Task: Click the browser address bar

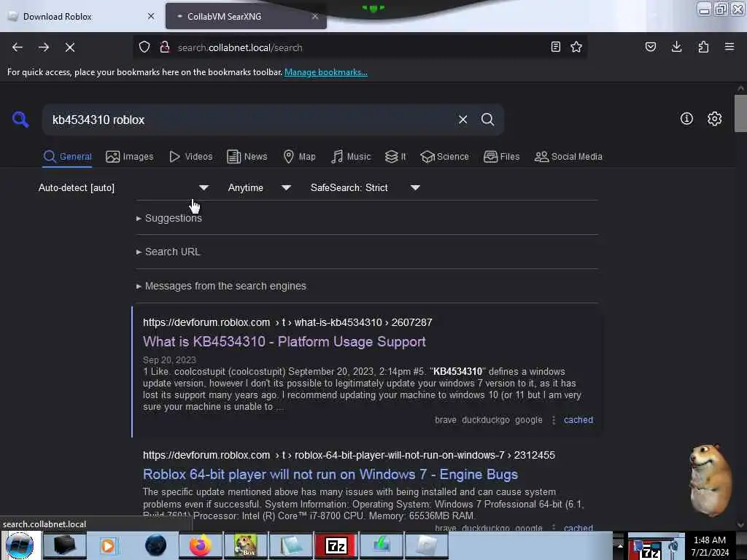Action: click(360, 47)
